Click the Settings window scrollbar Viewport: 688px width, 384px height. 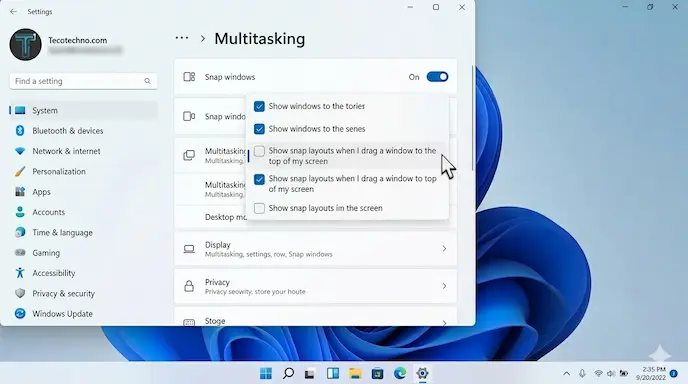pyautogui.click(x=472, y=118)
